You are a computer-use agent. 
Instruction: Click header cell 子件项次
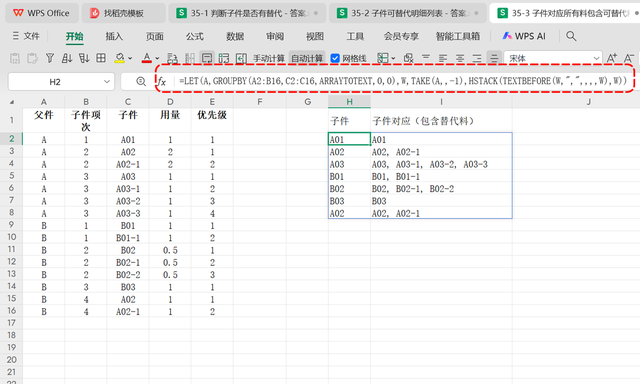(86, 121)
